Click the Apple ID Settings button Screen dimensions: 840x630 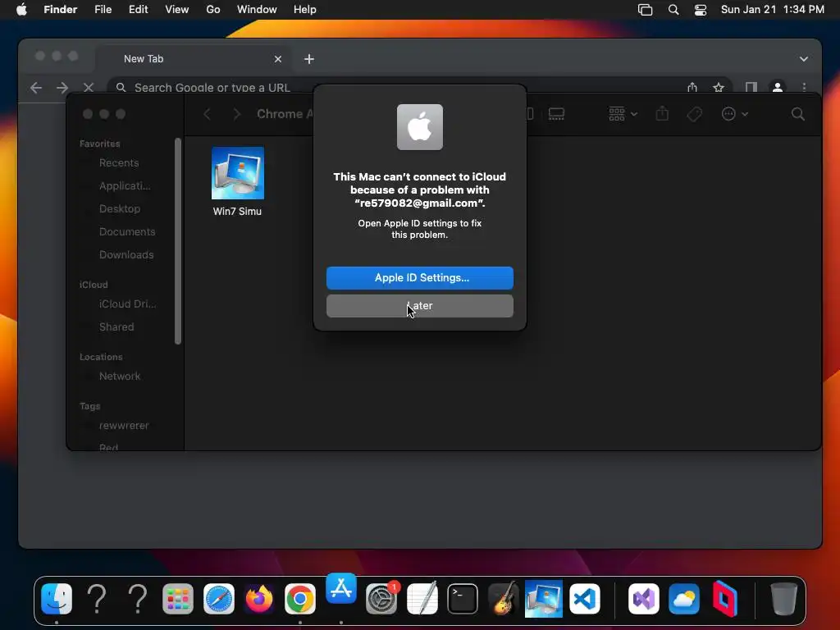tap(419, 277)
